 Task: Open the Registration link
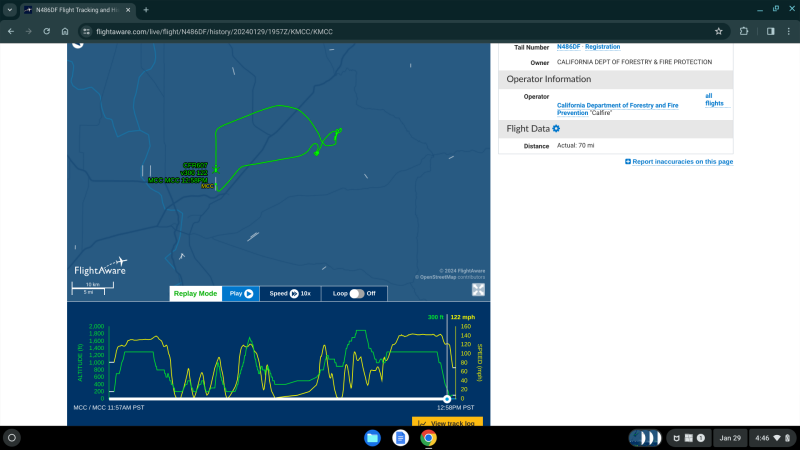[603, 46]
